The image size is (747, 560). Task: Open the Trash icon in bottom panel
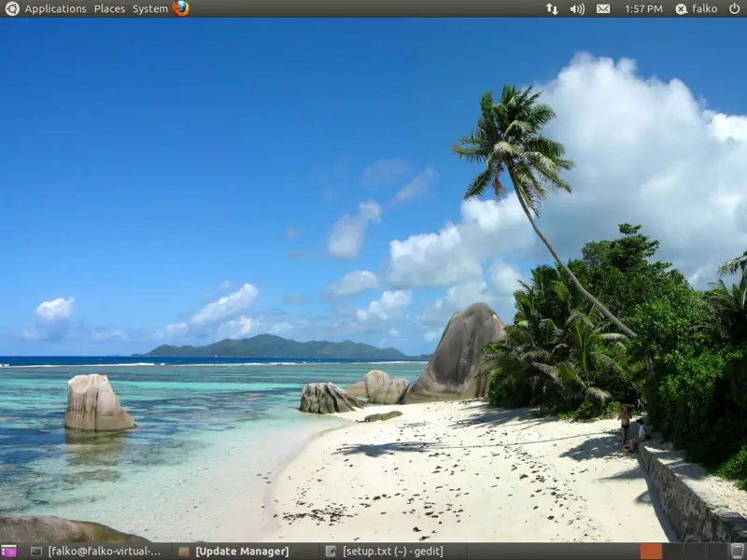[x=737, y=552]
